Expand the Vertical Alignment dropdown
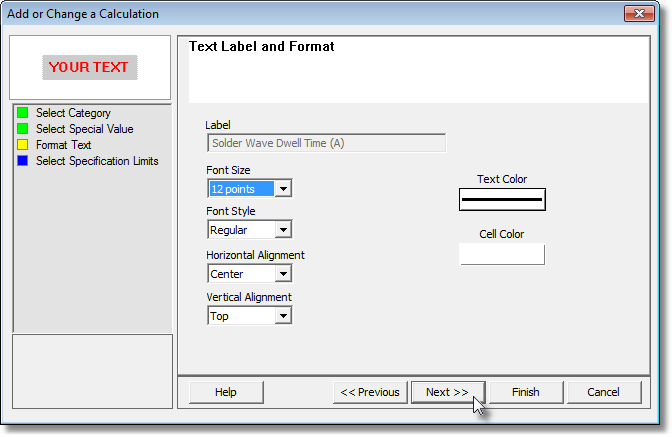The height and width of the screenshot is (437, 672). click(x=283, y=316)
